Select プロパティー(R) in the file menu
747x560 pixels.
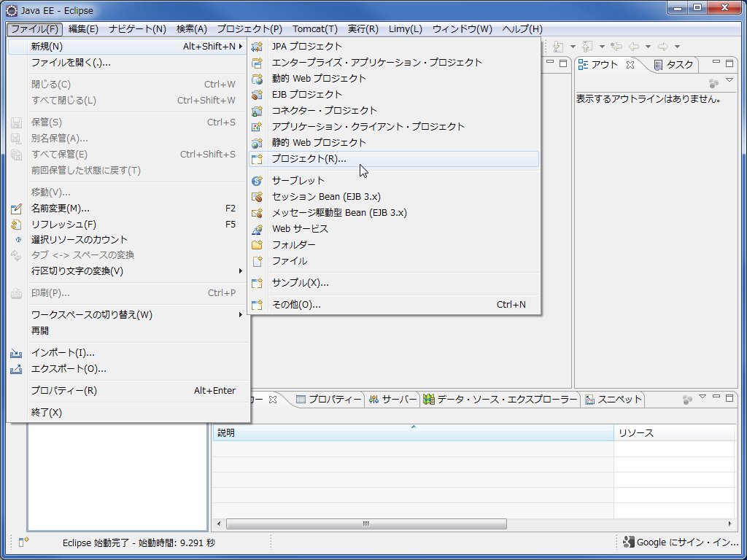[x=128, y=391]
